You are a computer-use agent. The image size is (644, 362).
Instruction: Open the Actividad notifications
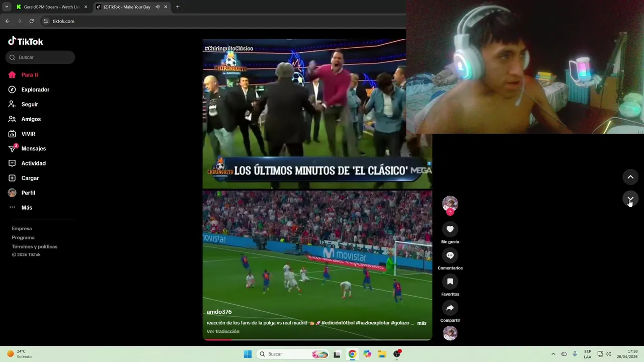click(x=27, y=163)
